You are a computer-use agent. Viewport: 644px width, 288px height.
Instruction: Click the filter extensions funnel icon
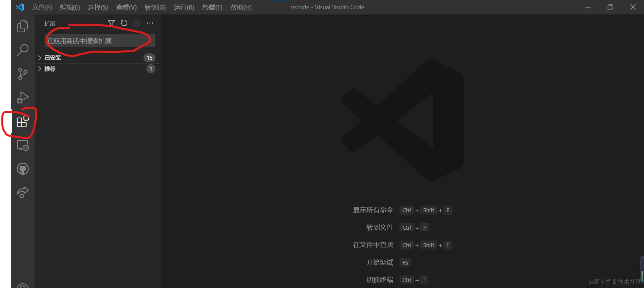point(111,23)
